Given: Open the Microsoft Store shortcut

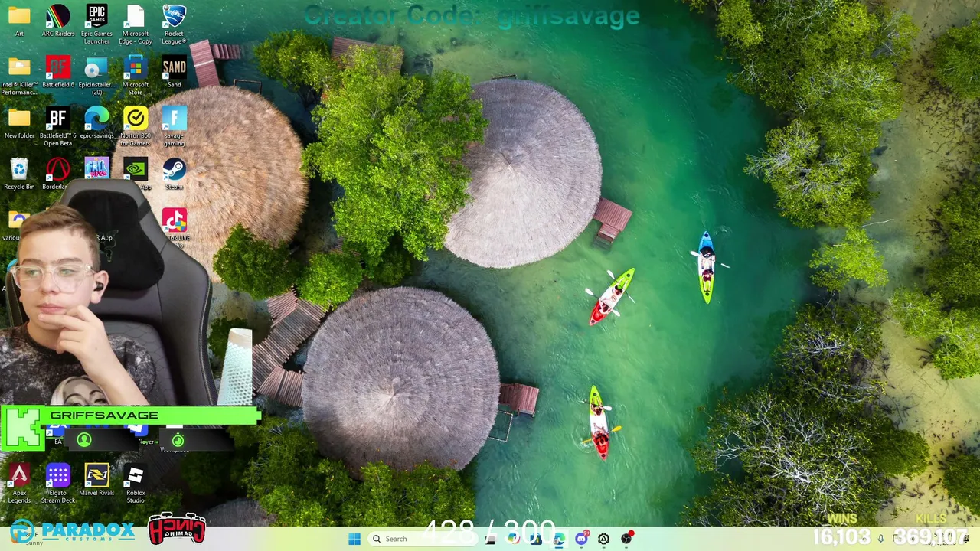Looking at the screenshot, I should click(136, 75).
